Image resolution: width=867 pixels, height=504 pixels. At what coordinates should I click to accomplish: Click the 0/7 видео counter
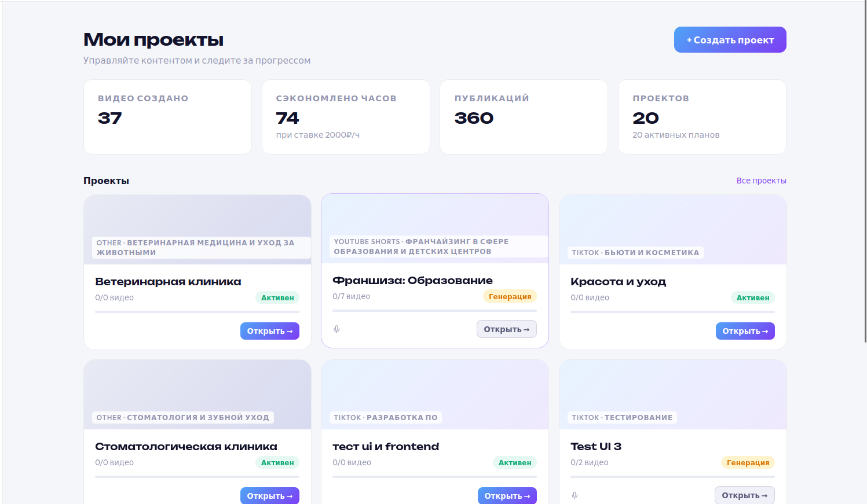point(351,296)
